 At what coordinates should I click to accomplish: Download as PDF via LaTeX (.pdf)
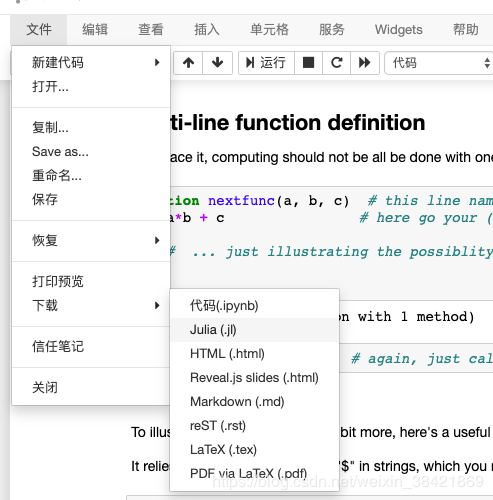coord(255,474)
